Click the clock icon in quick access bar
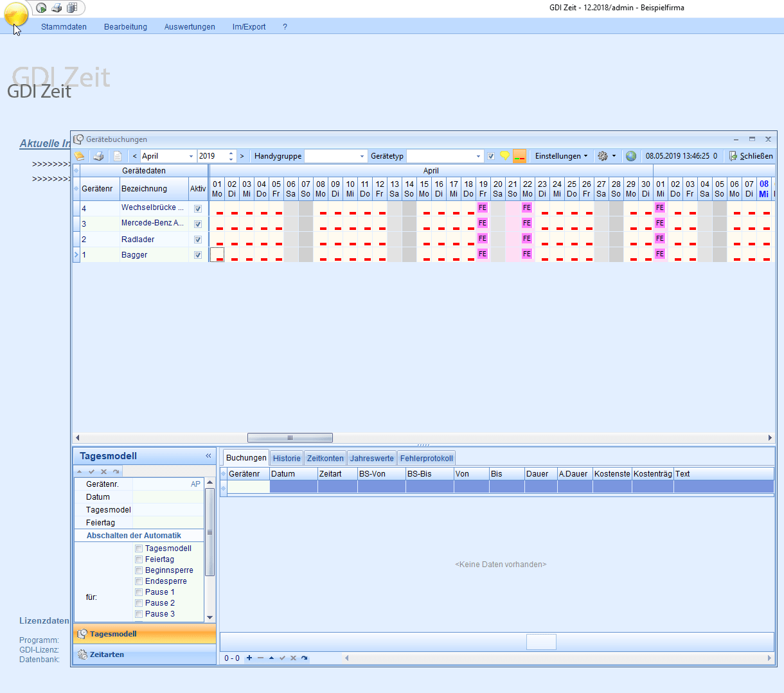784x693 pixels. tap(41, 8)
